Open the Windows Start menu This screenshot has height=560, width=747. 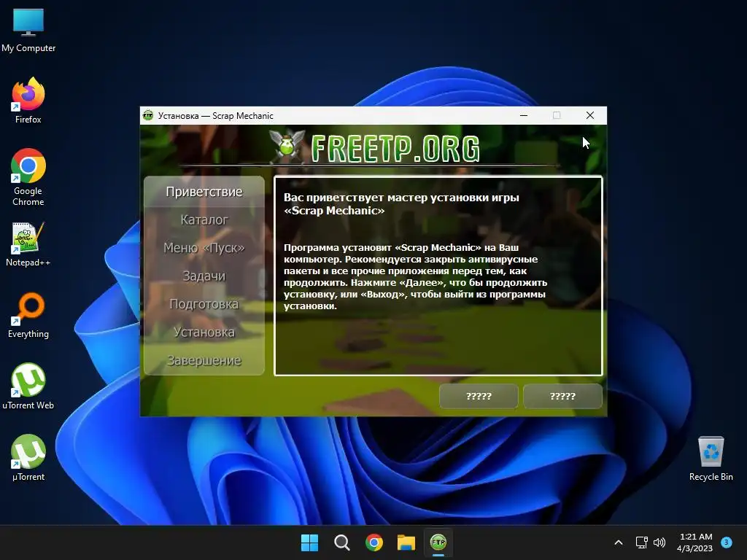point(309,542)
